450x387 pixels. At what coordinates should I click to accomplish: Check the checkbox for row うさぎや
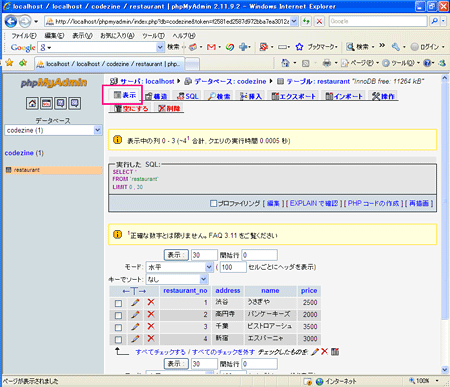tap(118, 303)
